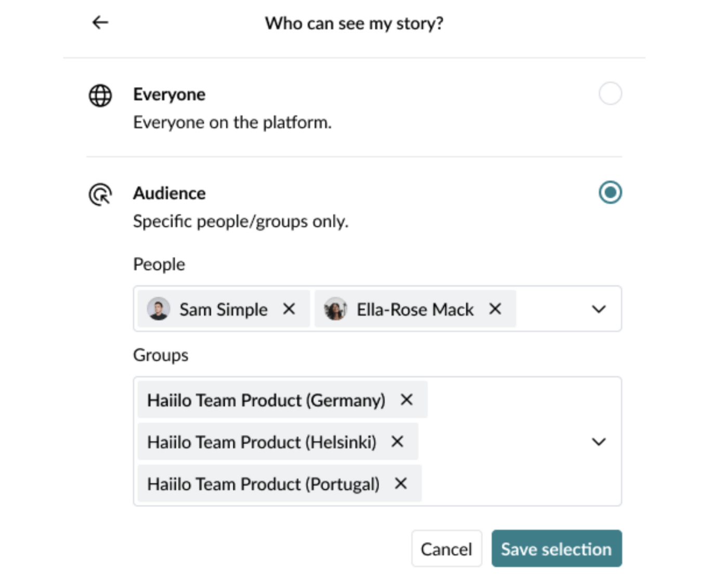The height and width of the screenshot is (584, 728).
Task: Remove Ella-Rose Mack from People
Action: (495, 309)
